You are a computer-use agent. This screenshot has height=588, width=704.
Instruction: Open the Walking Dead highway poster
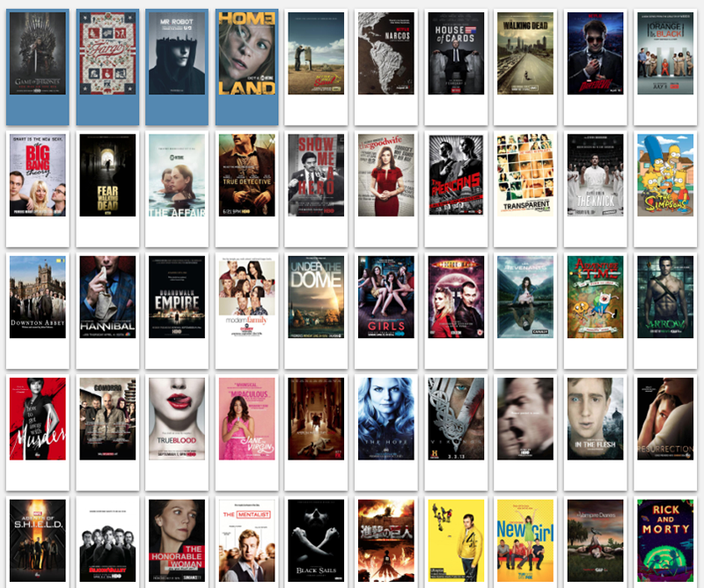click(x=525, y=54)
